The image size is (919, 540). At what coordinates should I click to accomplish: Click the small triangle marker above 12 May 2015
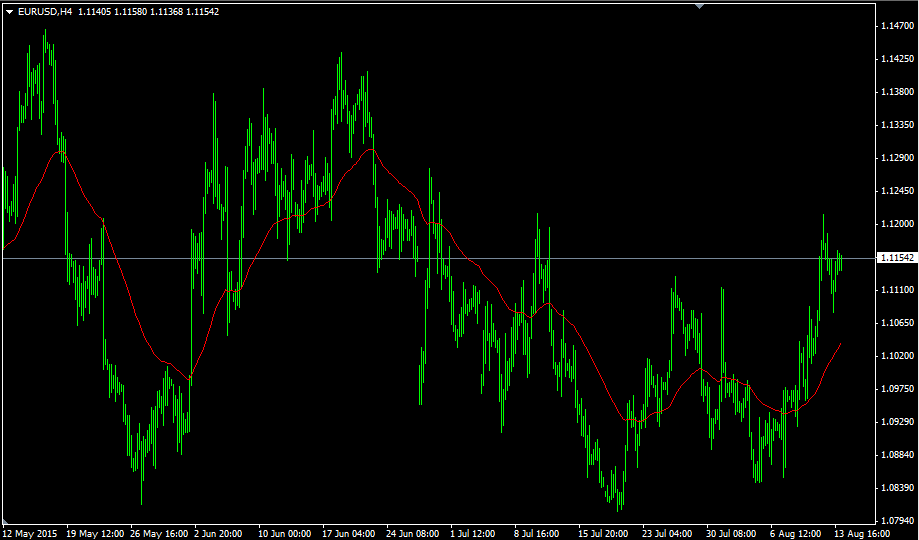coord(5,521)
